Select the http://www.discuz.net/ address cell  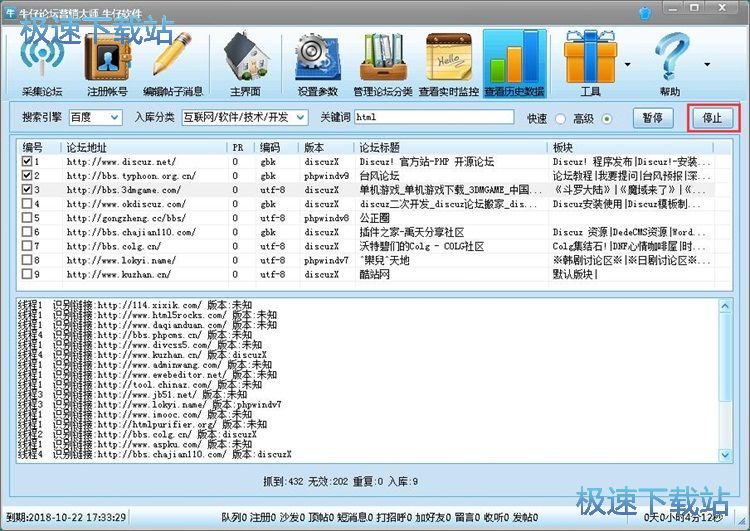coord(121,162)
